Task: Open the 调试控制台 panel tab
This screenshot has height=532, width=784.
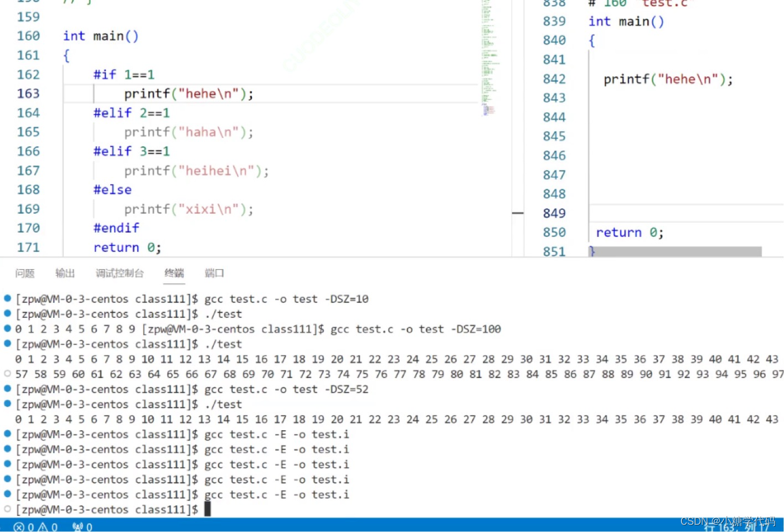Action: point(120,273)
